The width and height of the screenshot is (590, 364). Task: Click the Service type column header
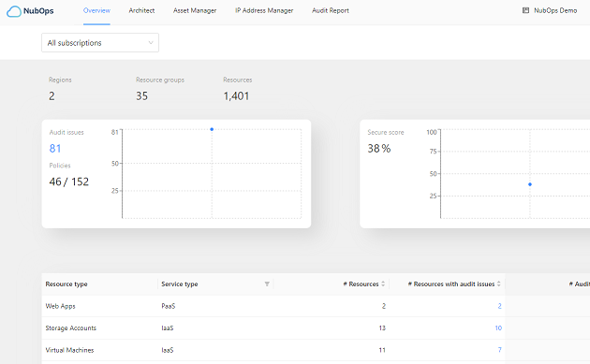[x=180, y=284]
